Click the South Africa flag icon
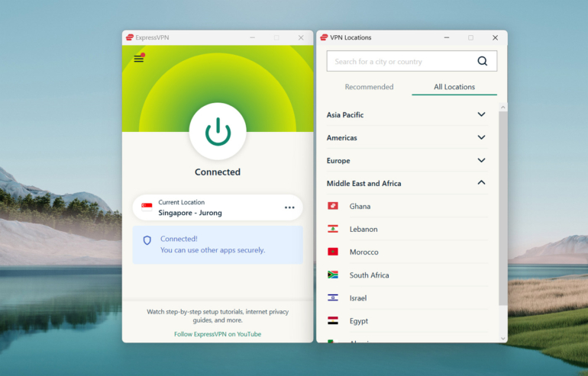588x376 pixels. (333, 275)
